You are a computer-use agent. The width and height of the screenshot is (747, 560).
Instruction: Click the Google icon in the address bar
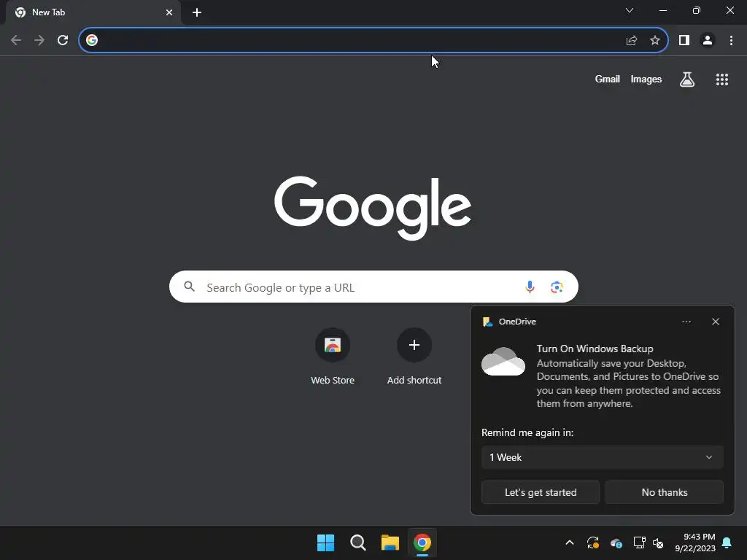pos(92,40)
